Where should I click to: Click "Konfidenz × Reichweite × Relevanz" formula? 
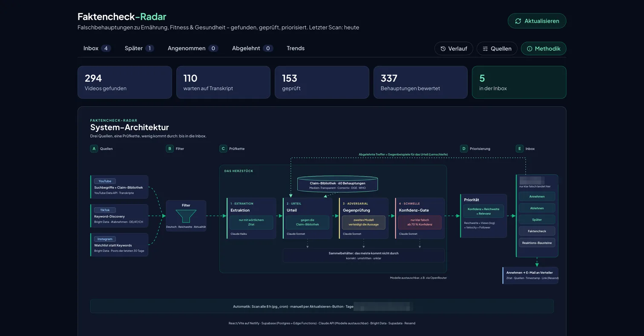click(x=483, y=211)
